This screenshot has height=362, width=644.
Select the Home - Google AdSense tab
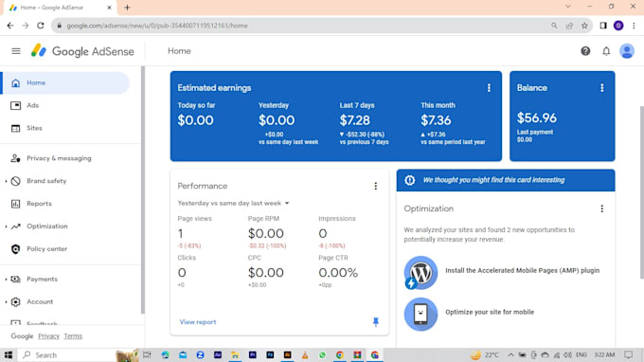coord(60,8)
